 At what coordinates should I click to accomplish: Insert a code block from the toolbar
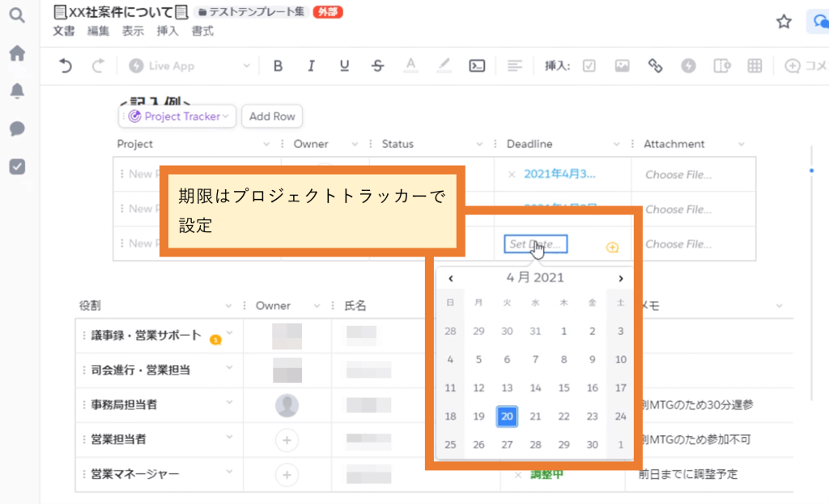[x=477, y=66]
